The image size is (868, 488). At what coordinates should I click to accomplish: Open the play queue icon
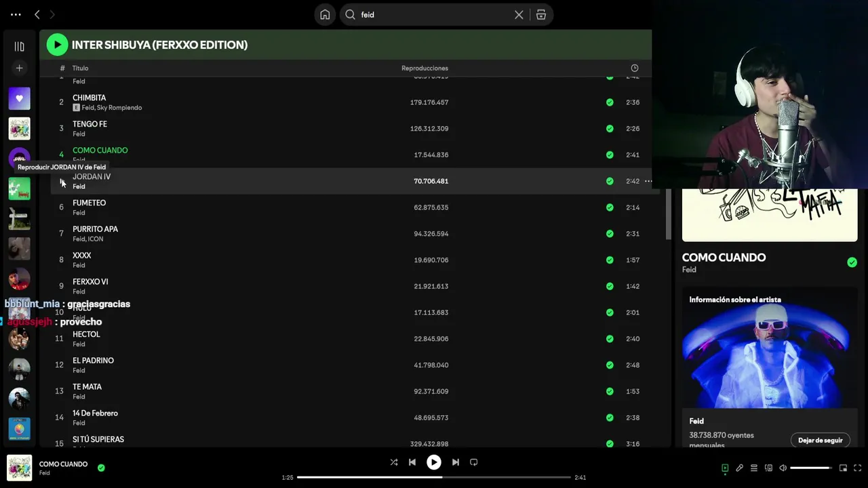tap(754, 468)
